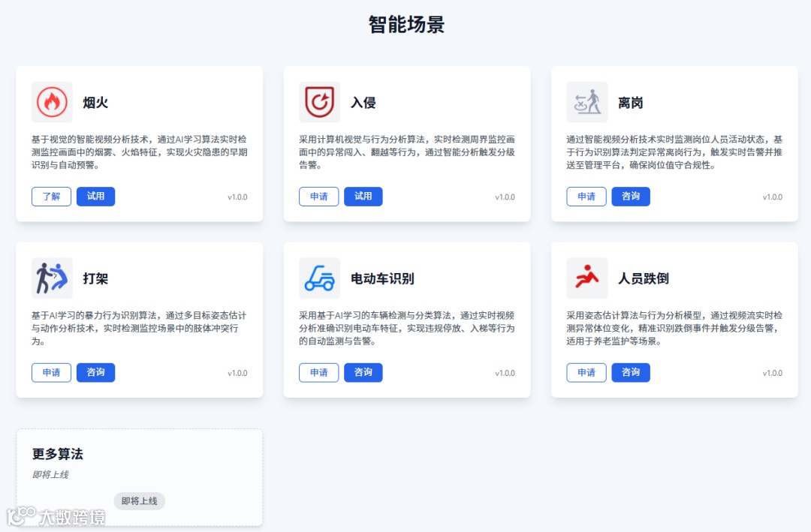
Task: Click 申请 on the 离岗 card
Action: [x=586, y=197]
